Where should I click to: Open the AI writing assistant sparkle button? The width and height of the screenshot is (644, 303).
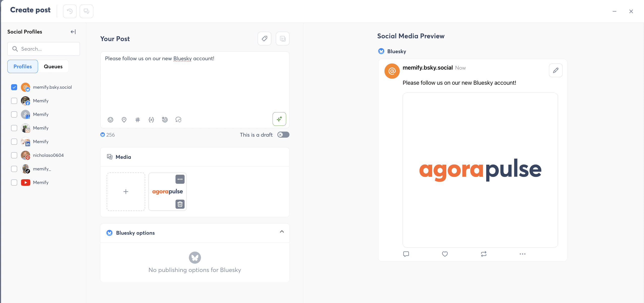pyautogui.click(x=279, y=119)
